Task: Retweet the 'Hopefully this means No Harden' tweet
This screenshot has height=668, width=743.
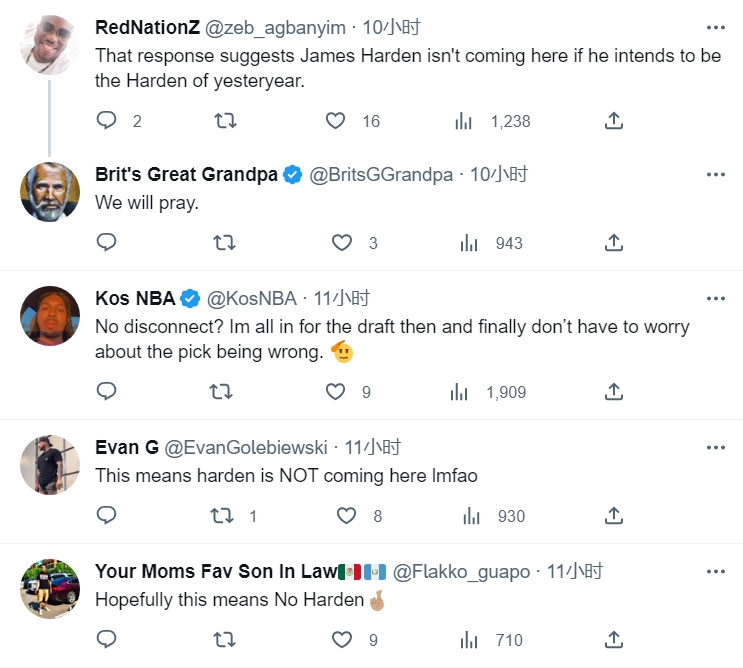Action: pyautogui.click(x=224, y=640)
